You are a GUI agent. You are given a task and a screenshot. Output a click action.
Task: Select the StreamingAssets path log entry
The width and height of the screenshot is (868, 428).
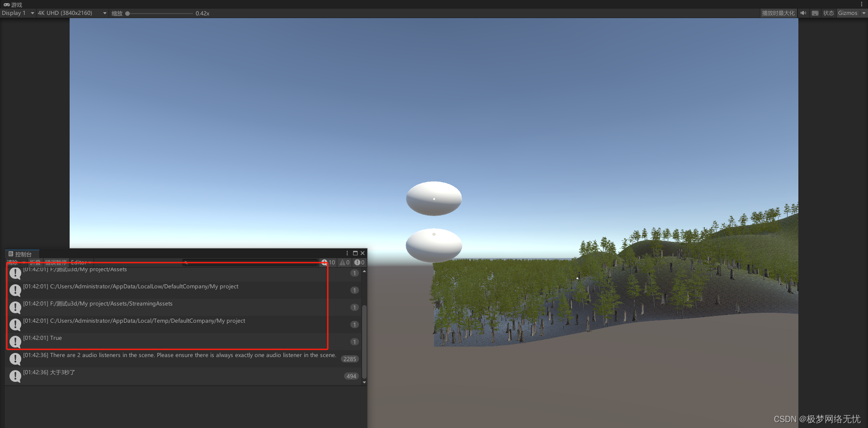pos(183,307)
